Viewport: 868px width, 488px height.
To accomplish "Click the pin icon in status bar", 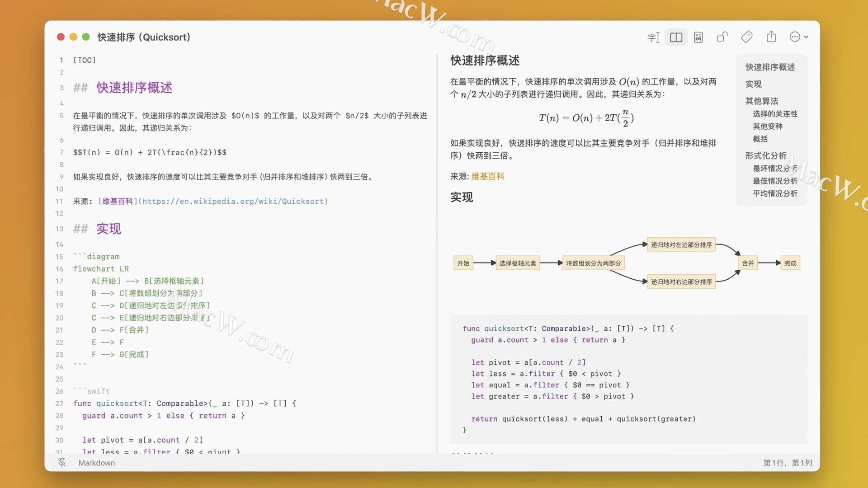I will [x=62, y=462].
